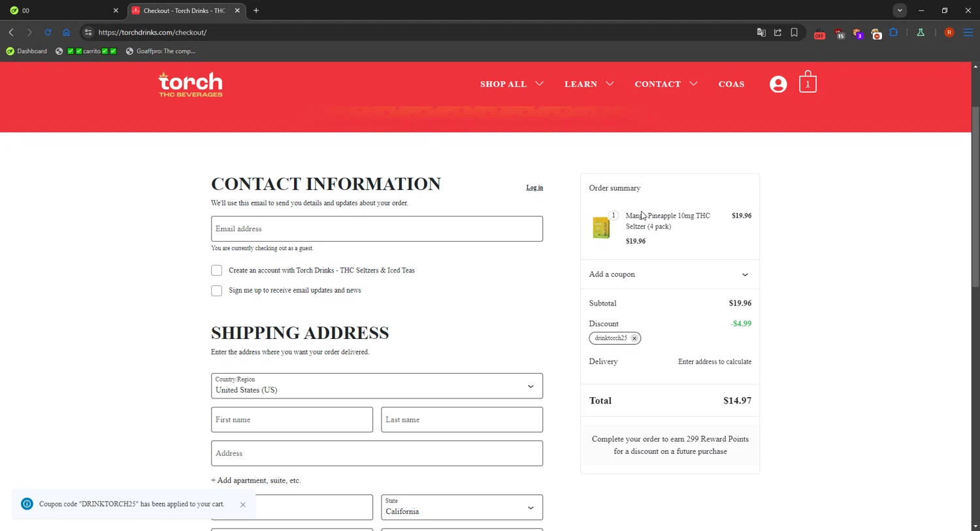Viewport: 980px width, 531px height.
Task: Click Enter address to calculate text
Action: tap(715, 361)
